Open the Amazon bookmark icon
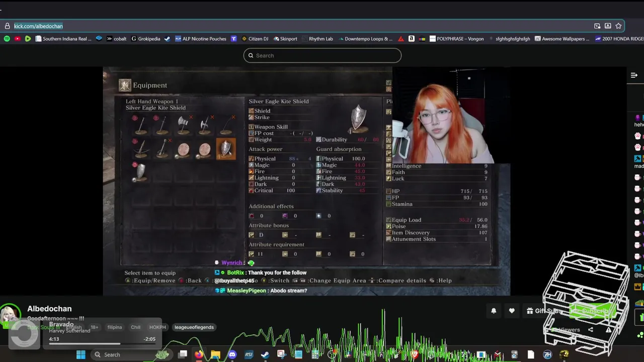 (411, 39)
